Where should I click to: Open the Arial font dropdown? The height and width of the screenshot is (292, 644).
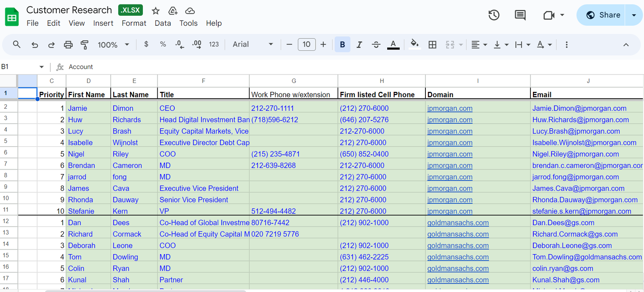pos(253,44)
